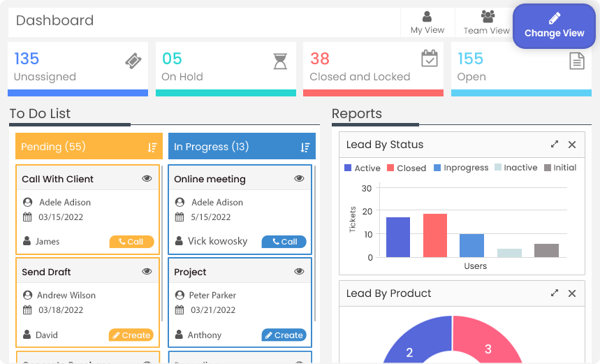Viewport: 600px width, 364px height.
Task: Click the Inactive pale bar
Action: [509, 253]
